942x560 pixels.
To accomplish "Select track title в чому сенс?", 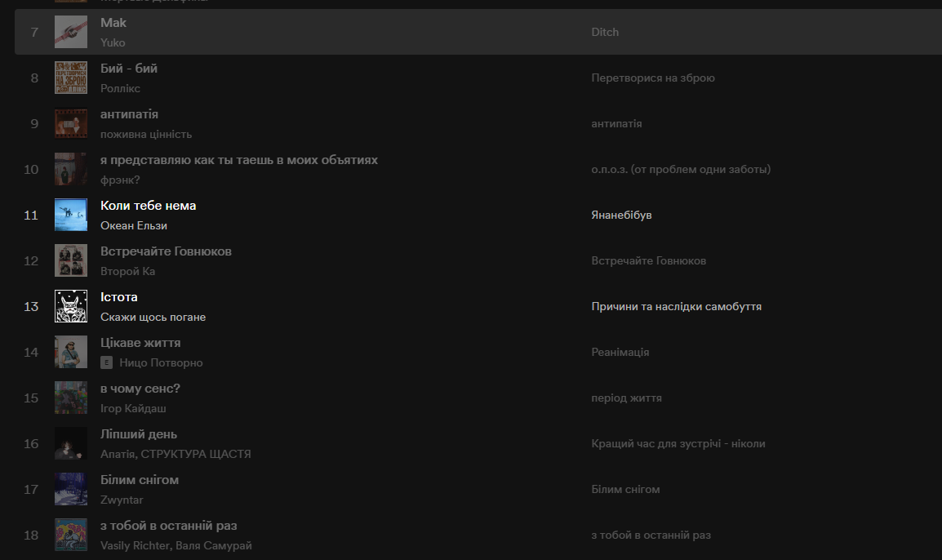I will 140,388.
